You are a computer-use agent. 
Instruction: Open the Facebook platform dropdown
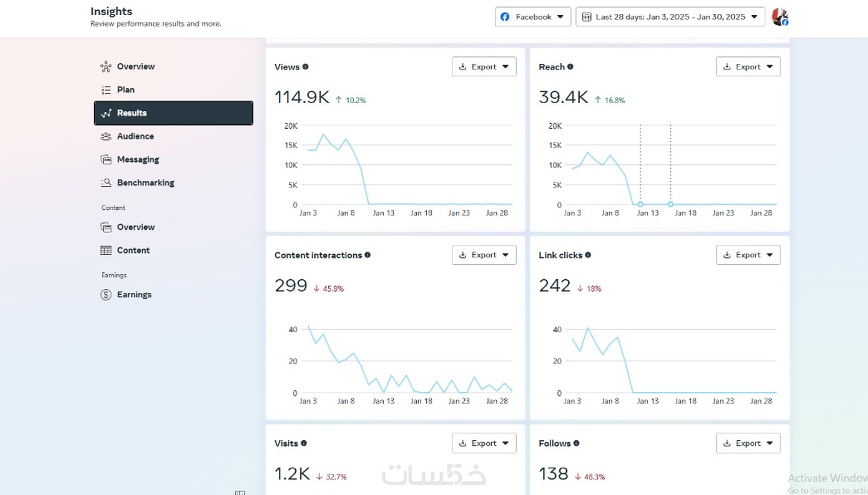(x=533, y=17)
